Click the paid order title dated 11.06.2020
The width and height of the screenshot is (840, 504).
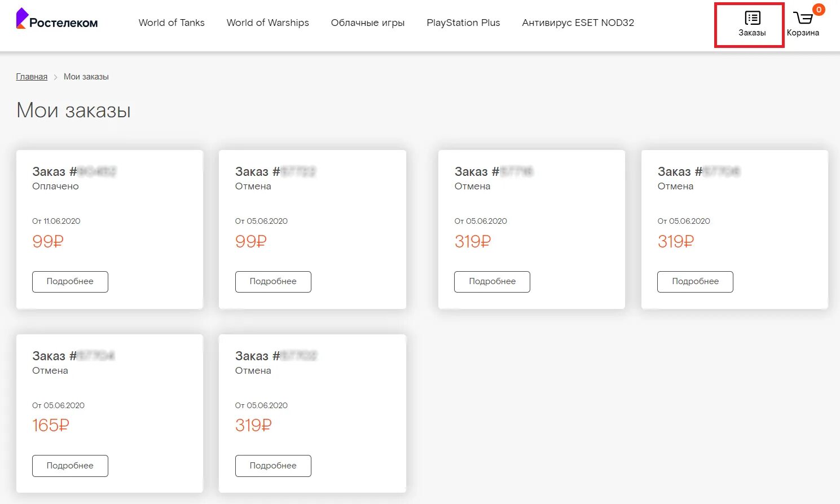coord(74,171)
